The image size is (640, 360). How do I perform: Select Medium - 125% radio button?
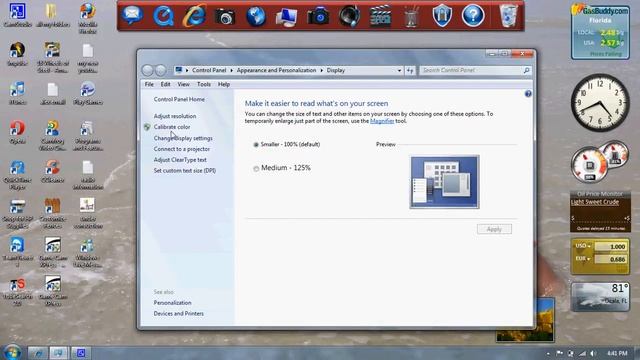[256, 168]
